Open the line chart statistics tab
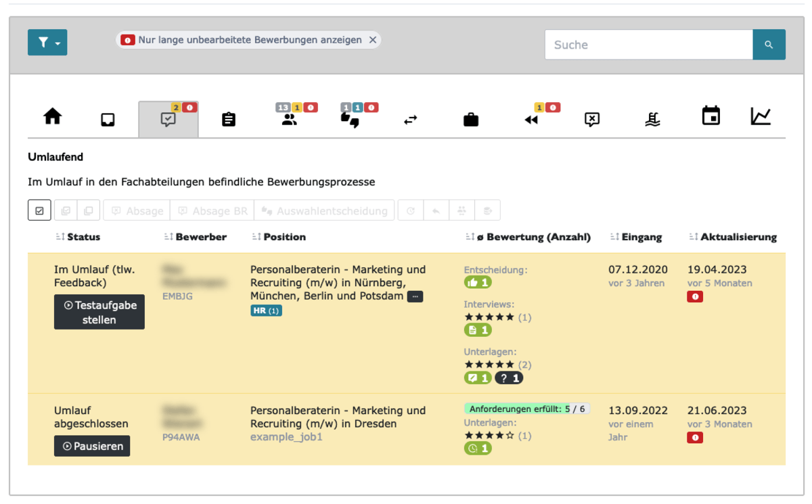This screenshot has height=504, width=812. coord(761,116)
